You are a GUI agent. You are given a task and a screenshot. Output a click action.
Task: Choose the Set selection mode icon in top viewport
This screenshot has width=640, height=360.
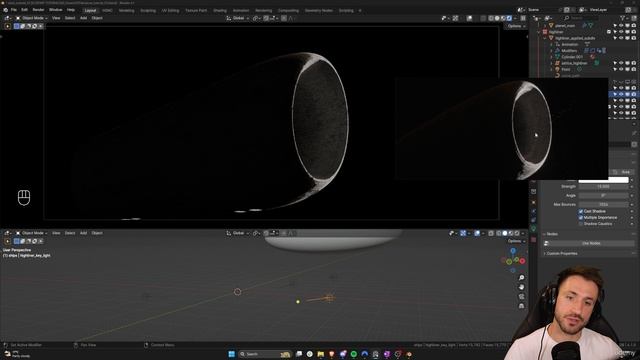pyautogui.click(x=16, y=26)
